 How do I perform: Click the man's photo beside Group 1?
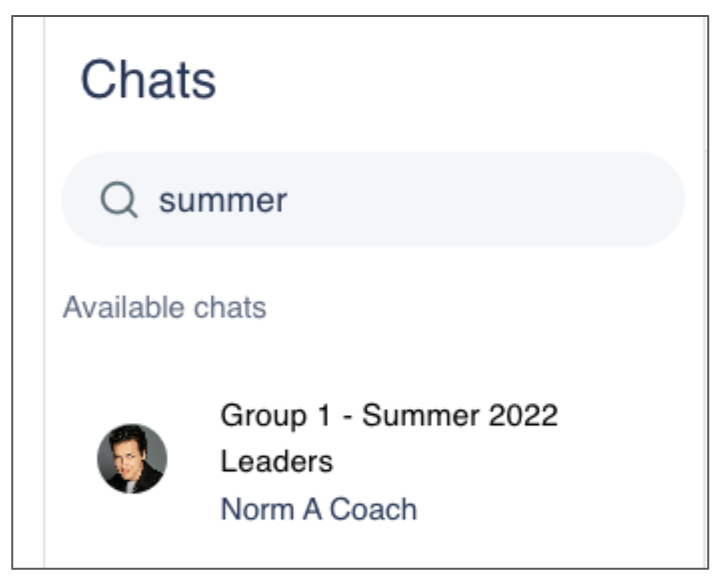click(x=132, y=459)
